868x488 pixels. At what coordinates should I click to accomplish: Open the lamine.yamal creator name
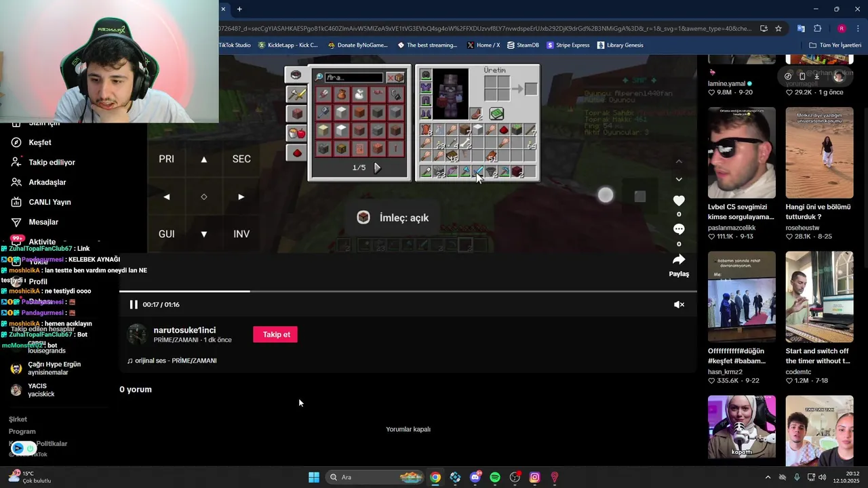coord(726,83)
